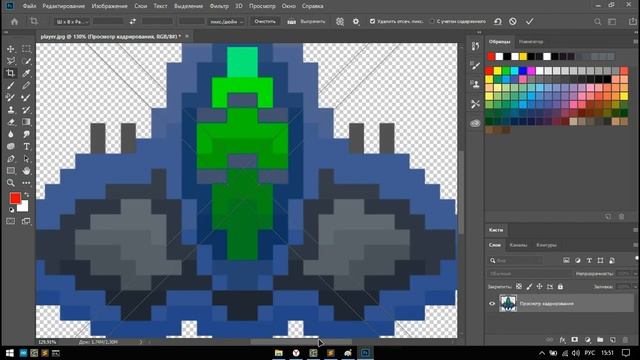Screen dimensions: 640x360
Task: Open crop ratio preset dropdown
Action: (x=71, y=22)
